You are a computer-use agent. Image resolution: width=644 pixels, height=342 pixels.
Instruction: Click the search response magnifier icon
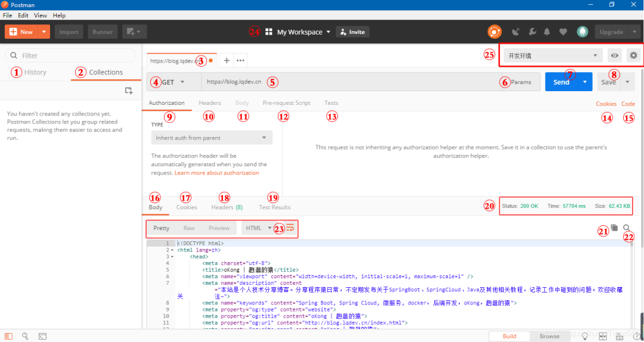(x=627, y=228)
